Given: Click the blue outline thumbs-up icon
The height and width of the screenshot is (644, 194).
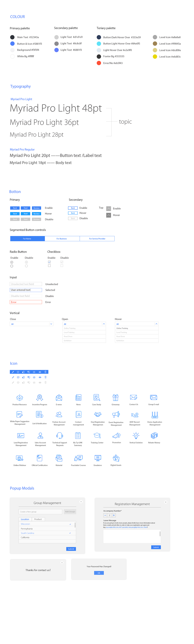Looking at the screenshot, I should coord(23,377).
